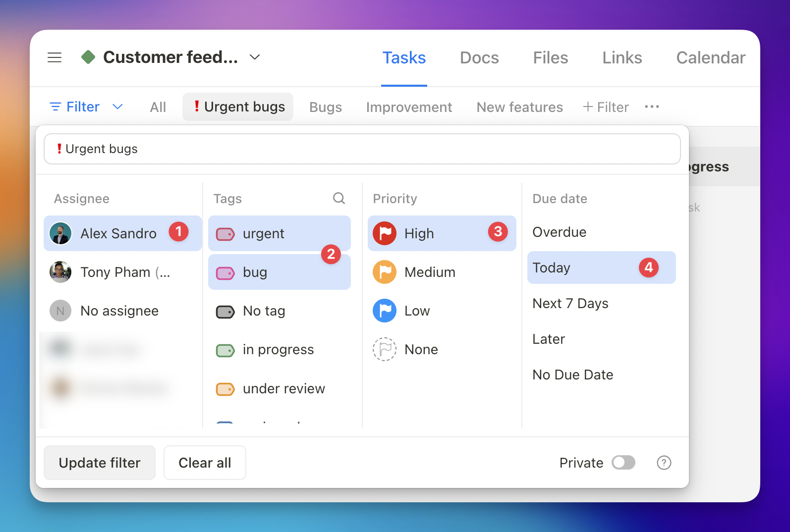This screenshot has width=790, height=532.
Task: Select the Bugs saved filter
Action: pyautogui.click(x=326, y=107)
